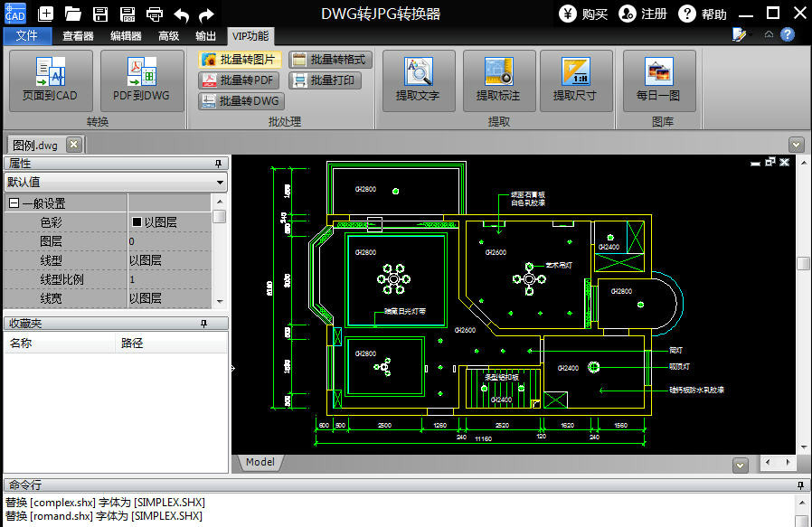This screenshot has width=812, height=527.
Task: Choose 批量转PDF batch conversion
Action: pyautogui.click(x=239, y=80)
